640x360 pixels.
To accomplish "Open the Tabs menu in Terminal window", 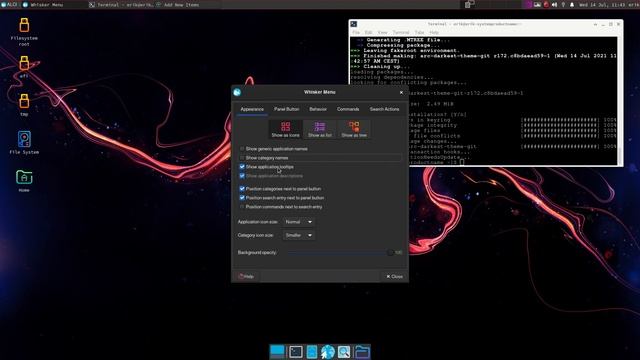I will click(x=419, y=32).
